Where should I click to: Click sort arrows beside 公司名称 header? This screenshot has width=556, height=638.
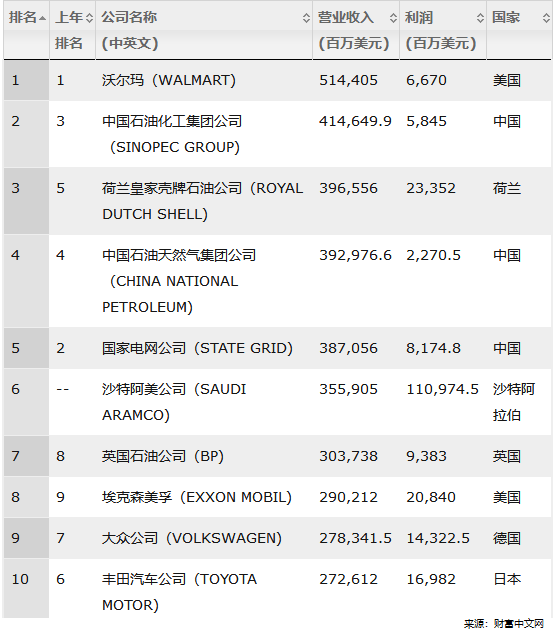(306, 18)
